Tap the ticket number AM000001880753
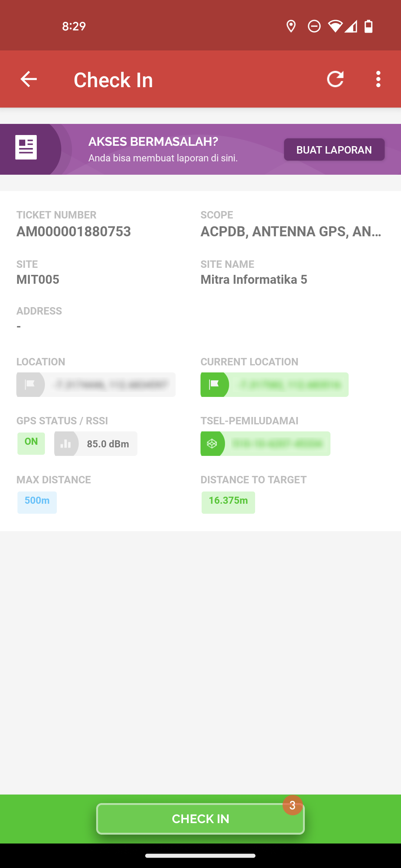401x868 pixels. 74,232
